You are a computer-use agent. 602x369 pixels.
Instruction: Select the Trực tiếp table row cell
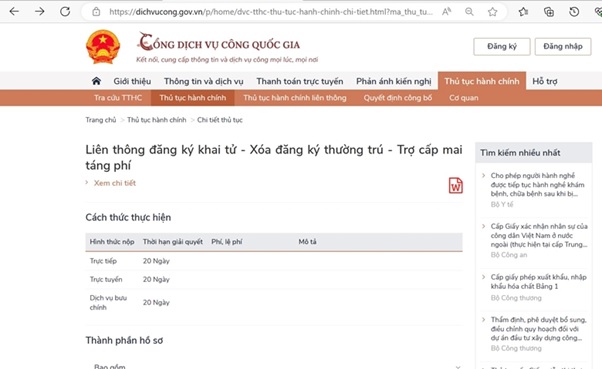tap(103, 261)
